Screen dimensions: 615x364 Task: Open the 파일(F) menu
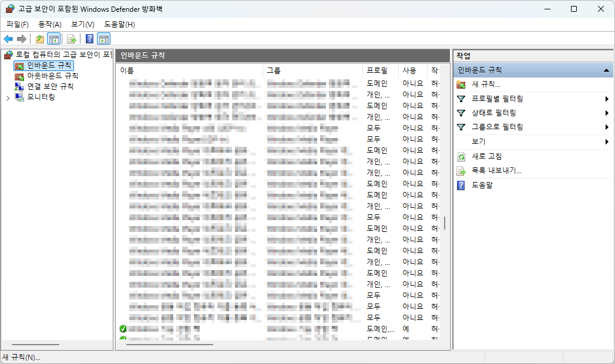(17, 24)
